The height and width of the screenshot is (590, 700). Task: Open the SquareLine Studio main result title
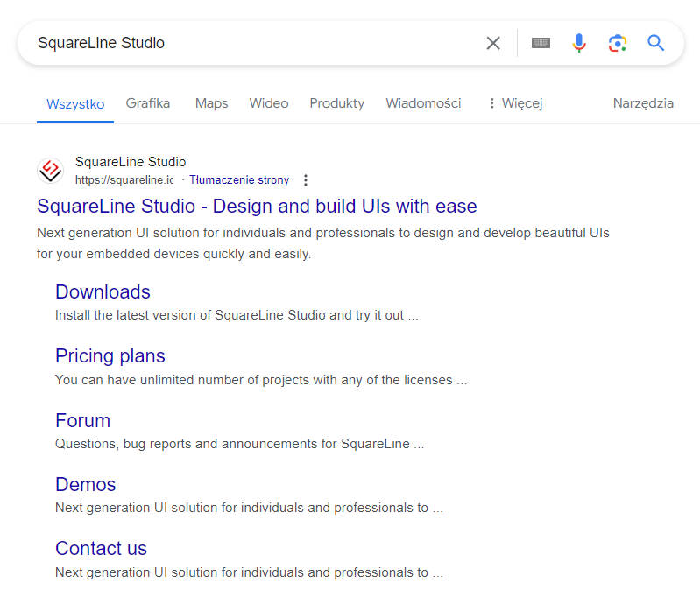(x=258, y=207)
